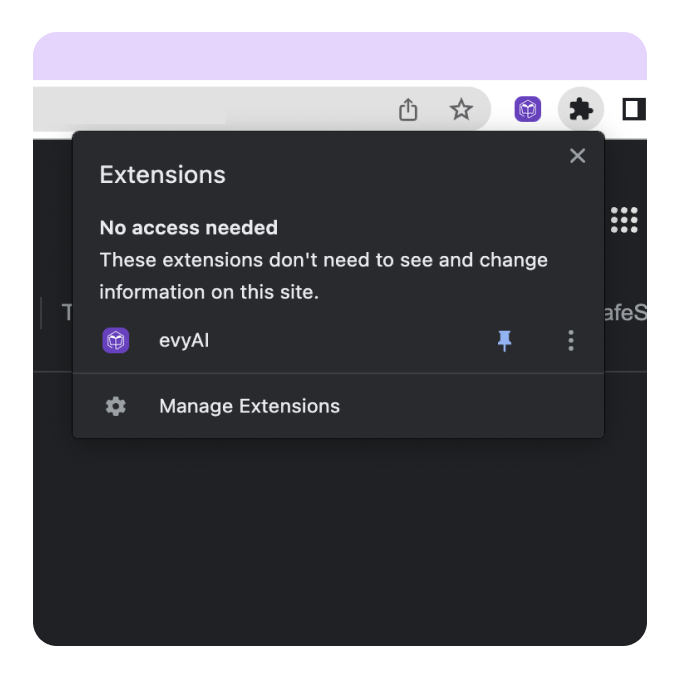Click the share page icon in address bar
The height and width of the screenshot is (678, 679).
pyautogui.click(x=408, y=109)
